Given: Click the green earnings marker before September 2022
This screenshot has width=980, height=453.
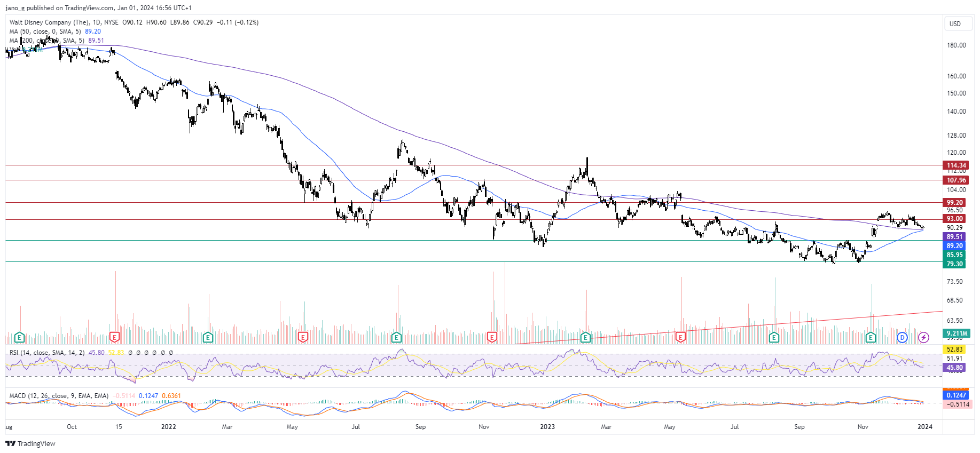Looking at the screenshot, I should tap(396, 337).
